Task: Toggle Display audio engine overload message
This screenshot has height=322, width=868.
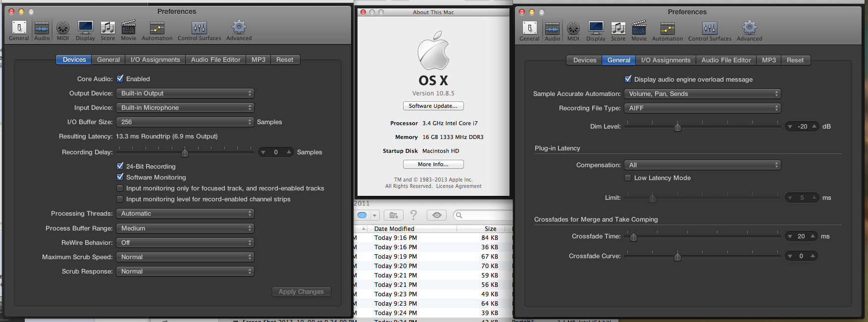Action: 628,79
